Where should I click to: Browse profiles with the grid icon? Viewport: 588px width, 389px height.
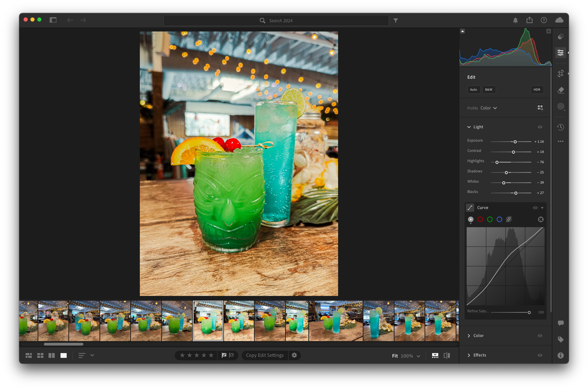click(540, 108)
